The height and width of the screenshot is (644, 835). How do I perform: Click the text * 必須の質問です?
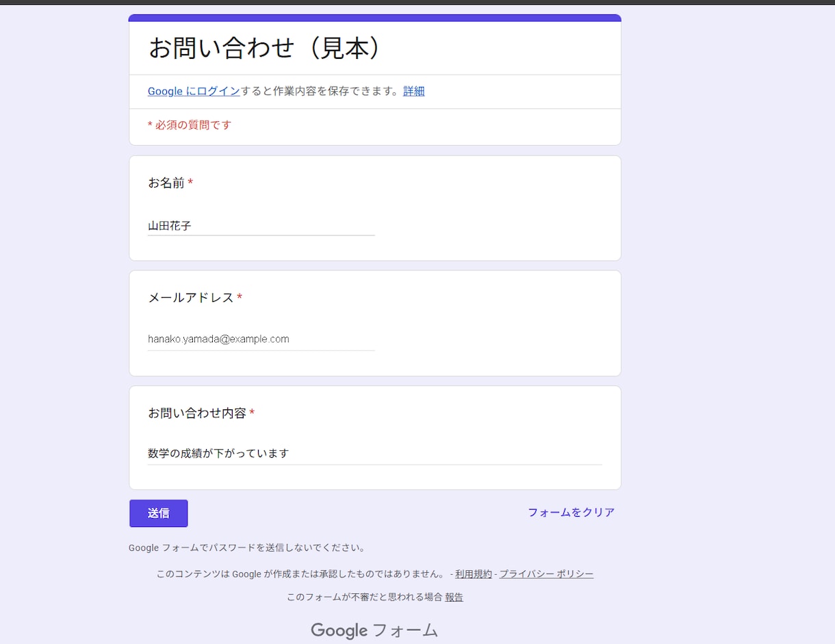pos(190,125)
